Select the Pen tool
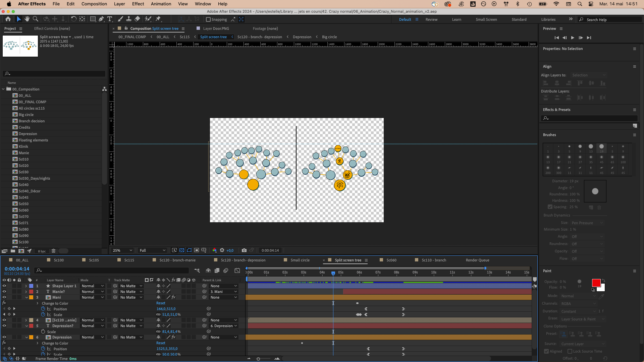 tap(101, 19)
